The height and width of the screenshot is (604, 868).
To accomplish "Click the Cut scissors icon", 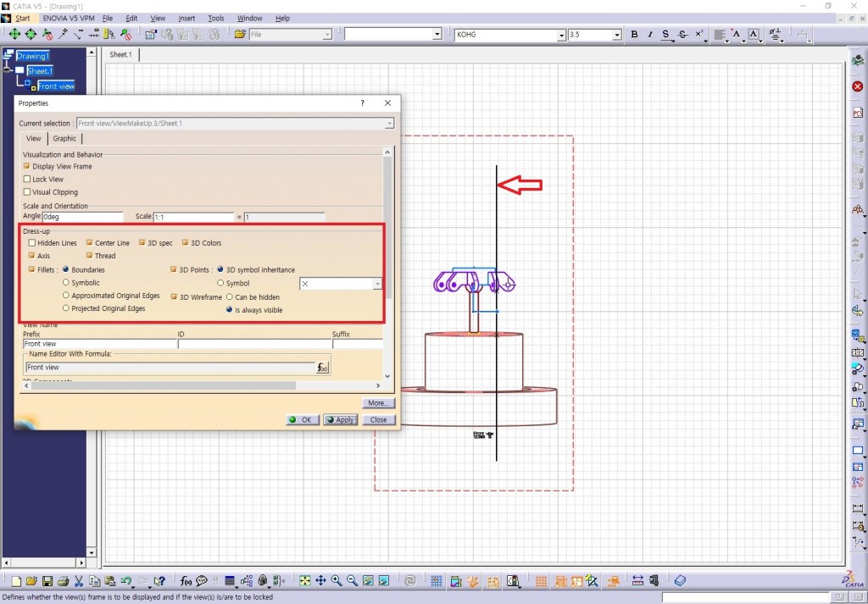I will [78, 581].
